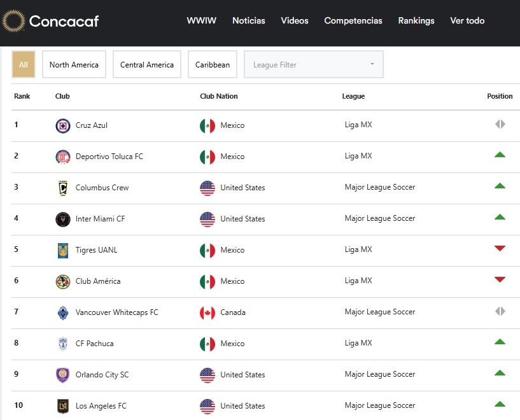Click the Los Angeles FC crest
520x420 pixels.
(x=62, y=407)
